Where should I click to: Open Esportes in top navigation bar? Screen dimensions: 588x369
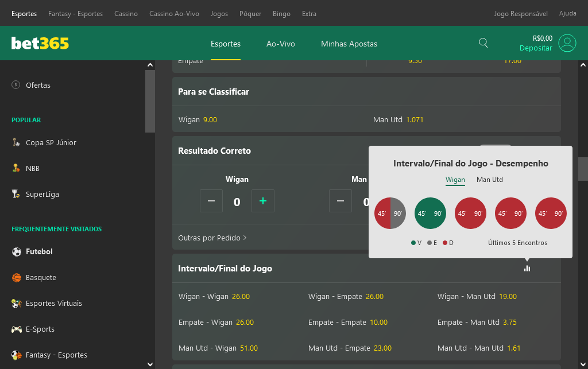[24, 14]
